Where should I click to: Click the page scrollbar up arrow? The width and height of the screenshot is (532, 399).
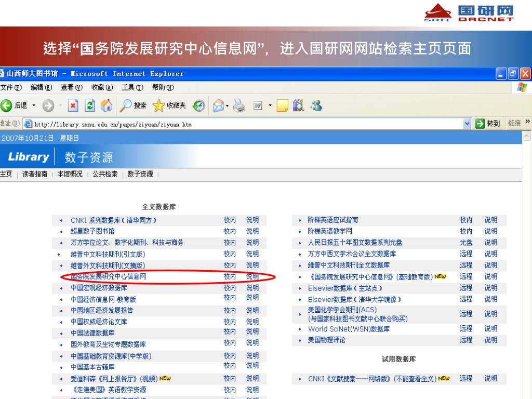click(x=527, y=136)
